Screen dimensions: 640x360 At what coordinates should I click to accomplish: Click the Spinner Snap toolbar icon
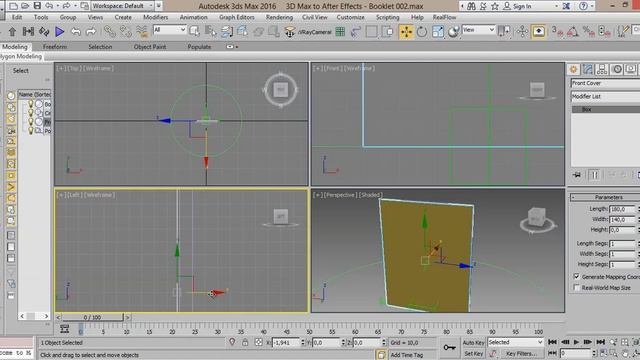604,31
